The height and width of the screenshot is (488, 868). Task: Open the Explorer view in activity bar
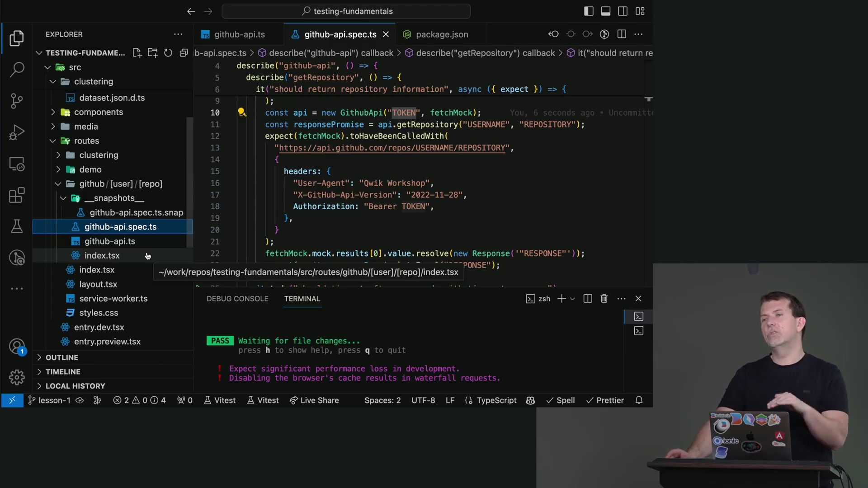[x=17, y=38]
